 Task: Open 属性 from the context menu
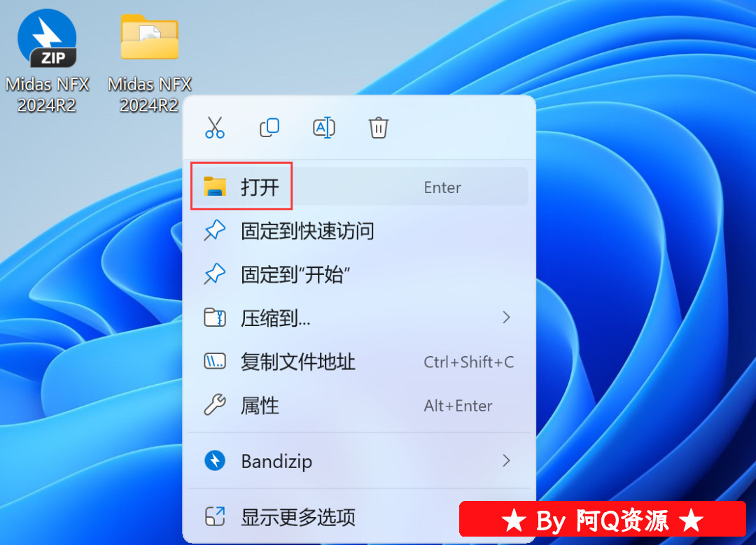tap(359, 405)
